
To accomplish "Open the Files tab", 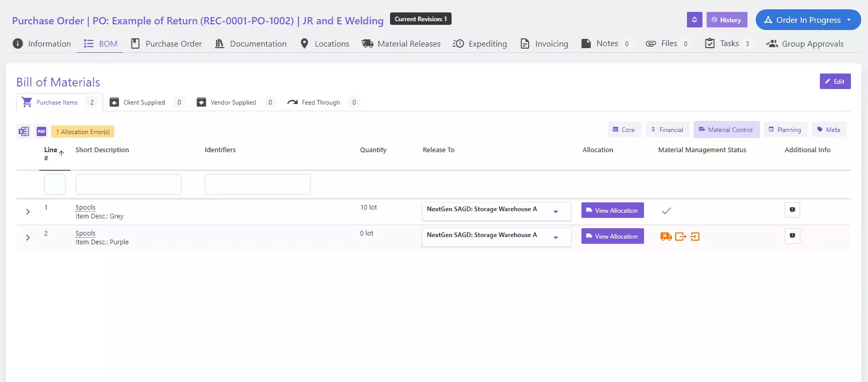I will pyautogui.click(x=667, y=43).
